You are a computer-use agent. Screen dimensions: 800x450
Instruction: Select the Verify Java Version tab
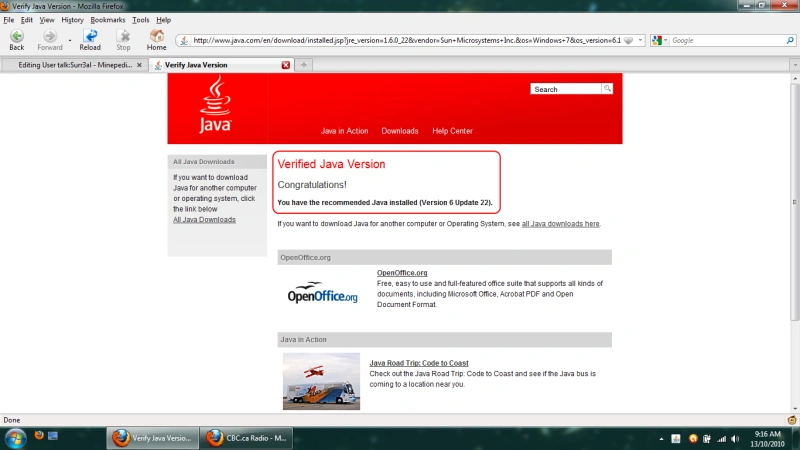(x=221, y=65)
